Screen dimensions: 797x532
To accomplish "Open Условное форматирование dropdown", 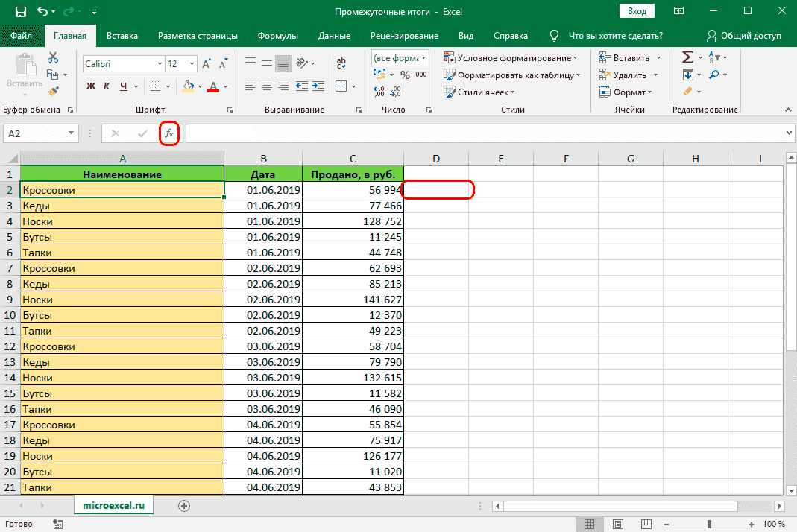I will tap(511, 57).
